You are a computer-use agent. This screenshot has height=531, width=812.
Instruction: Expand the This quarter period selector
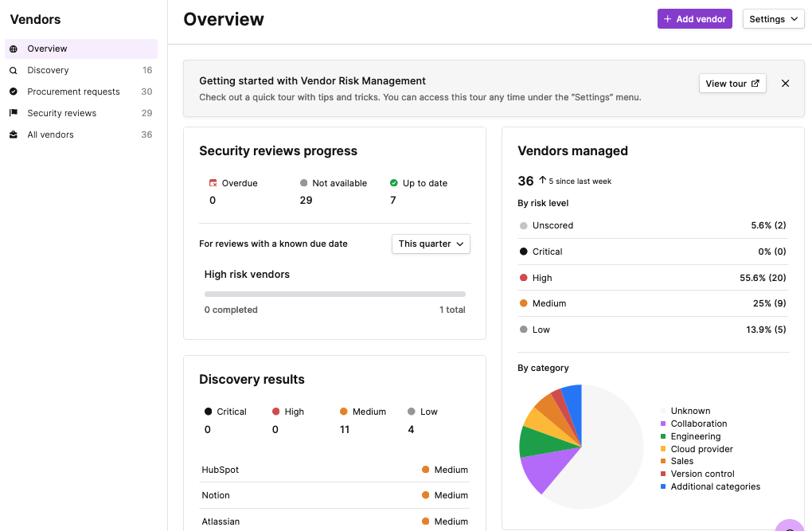[x=431, y=244]
